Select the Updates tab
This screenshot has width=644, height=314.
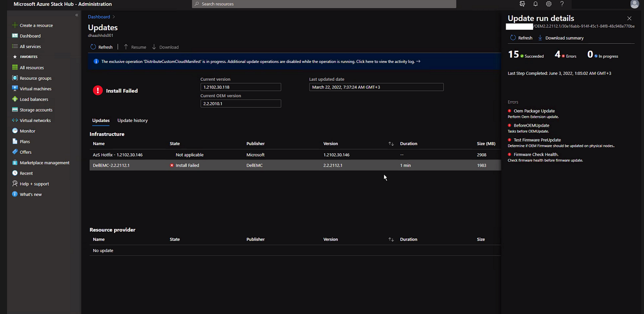pos(100,120)
